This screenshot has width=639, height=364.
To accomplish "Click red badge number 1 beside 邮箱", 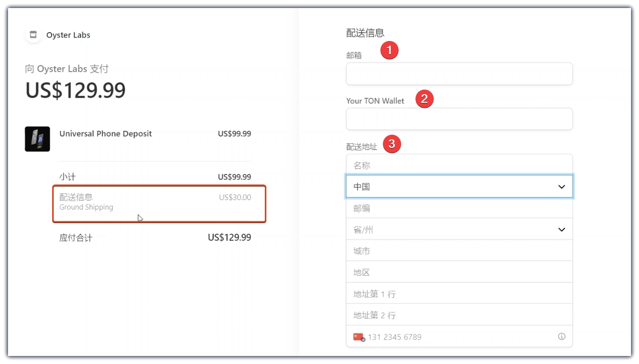I will click(x=389, y=51).
